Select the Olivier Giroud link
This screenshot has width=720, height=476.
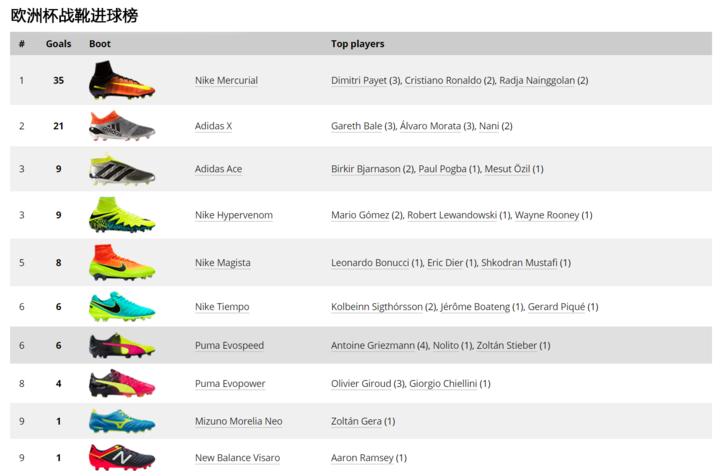[x=359, y=383]
